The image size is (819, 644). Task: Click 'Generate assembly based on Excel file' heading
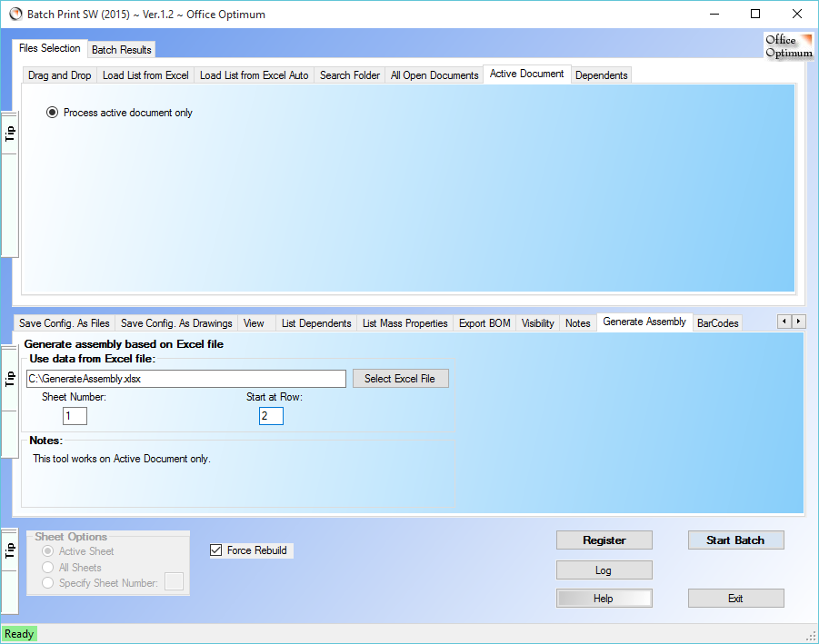point(124,344)
